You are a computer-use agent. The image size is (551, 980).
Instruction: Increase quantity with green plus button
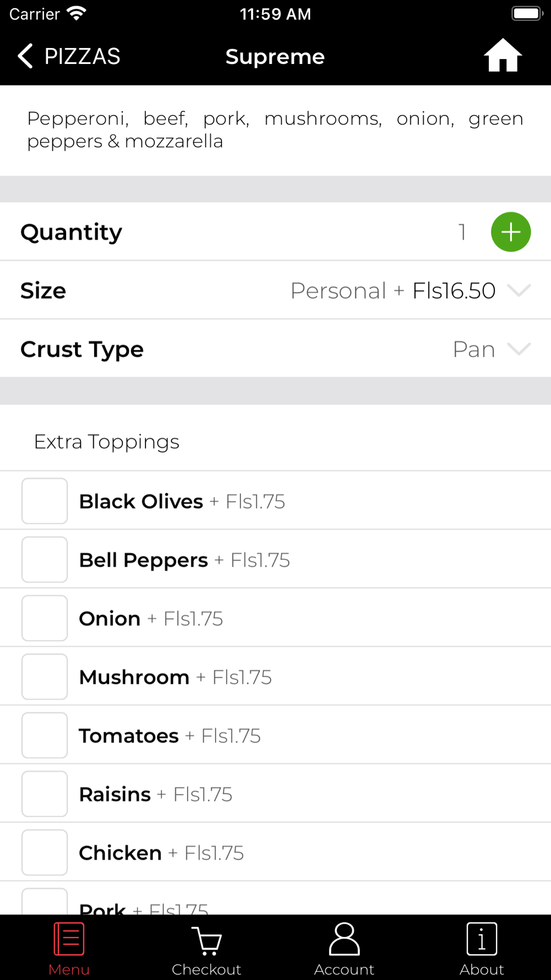[x=511, y=232]
